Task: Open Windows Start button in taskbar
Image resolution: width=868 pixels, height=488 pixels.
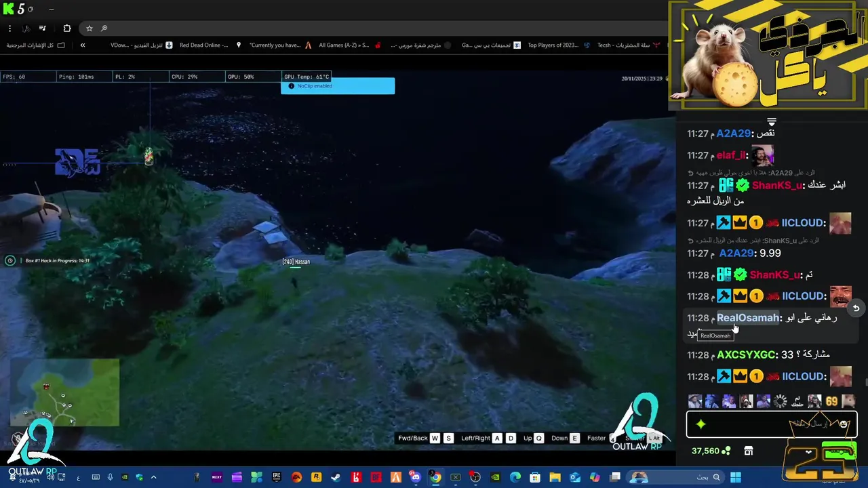Action: point(735,478)
